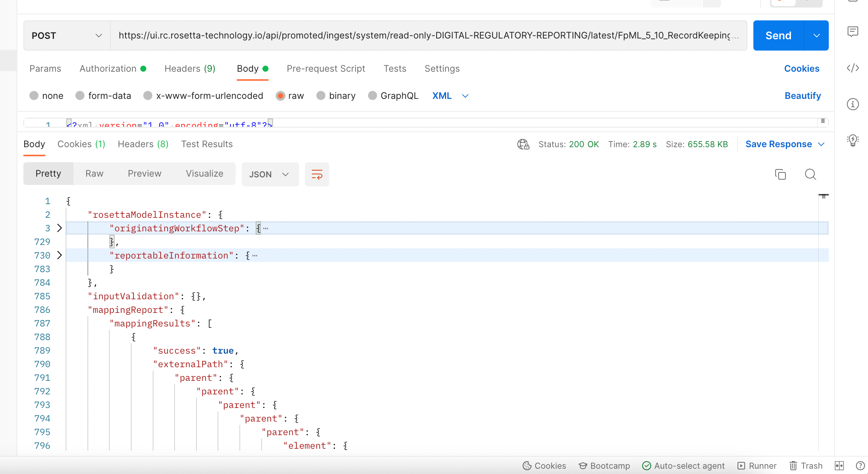Click the code snippet icon in the sidebar
Screen dimensions: 868x474
[854, 68]
